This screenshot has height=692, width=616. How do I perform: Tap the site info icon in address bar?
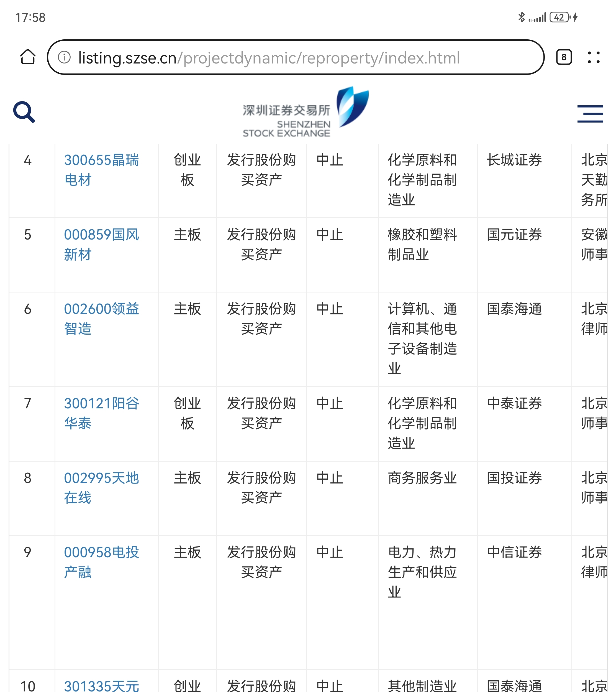click(x=64, y=57)
